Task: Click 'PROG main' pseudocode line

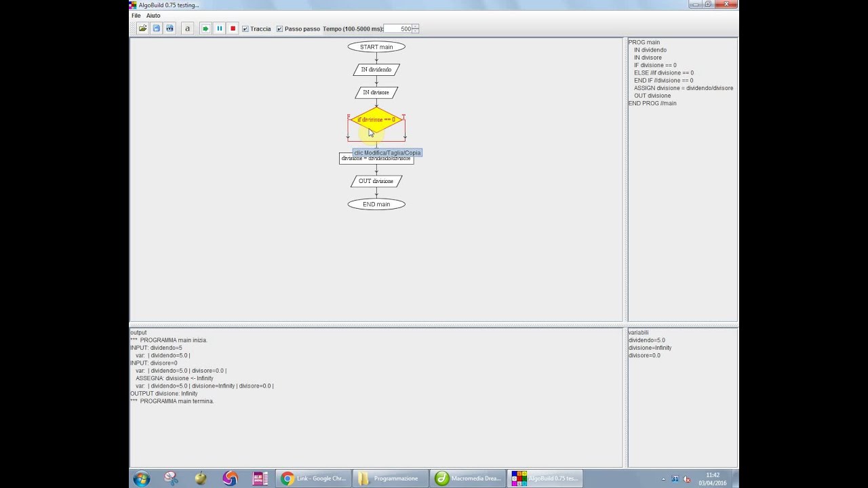Action: click(644, 42)
